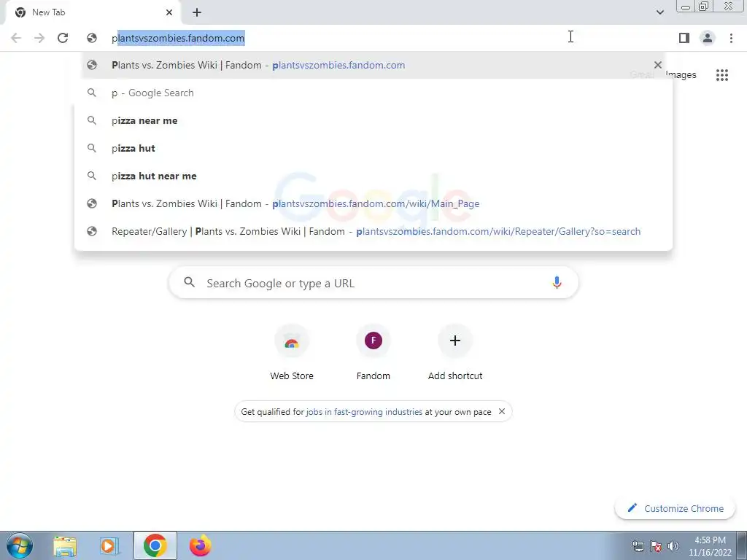Open the Google apps grid
The width and height of the screenshot is (747, 560).
click(x=721, y=75)
